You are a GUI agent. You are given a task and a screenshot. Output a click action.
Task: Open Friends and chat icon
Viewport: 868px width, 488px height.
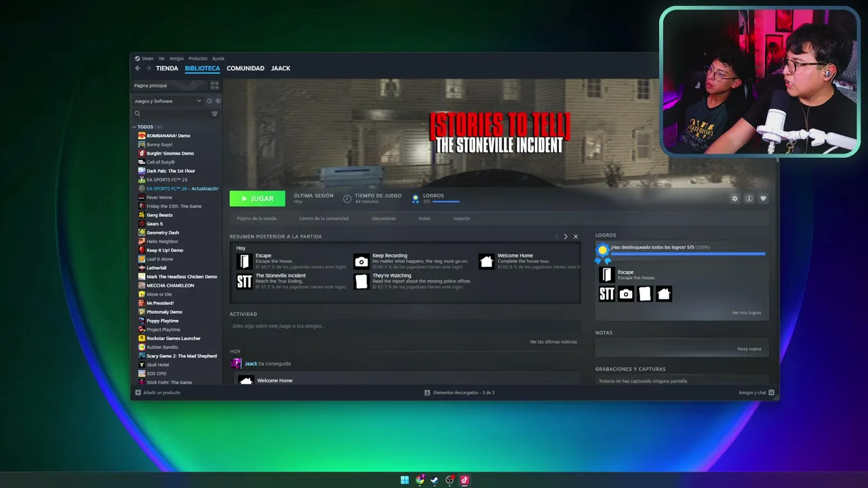point(772,392)
